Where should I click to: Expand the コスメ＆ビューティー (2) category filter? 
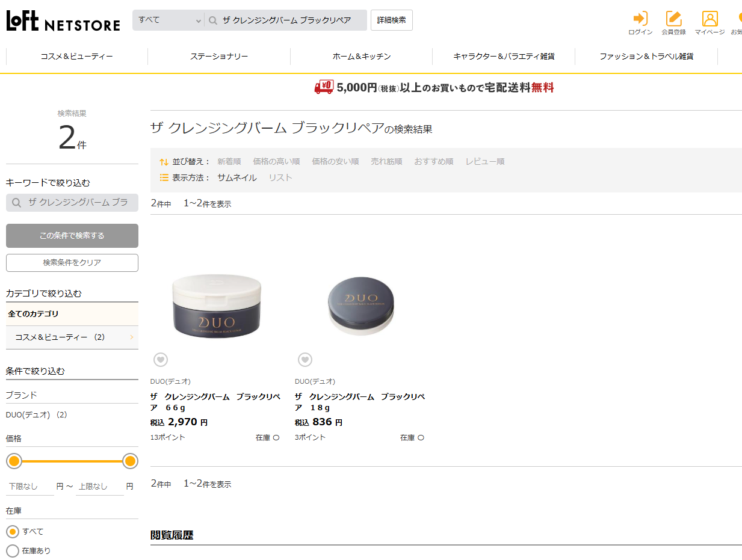click(x=72, y=337)
